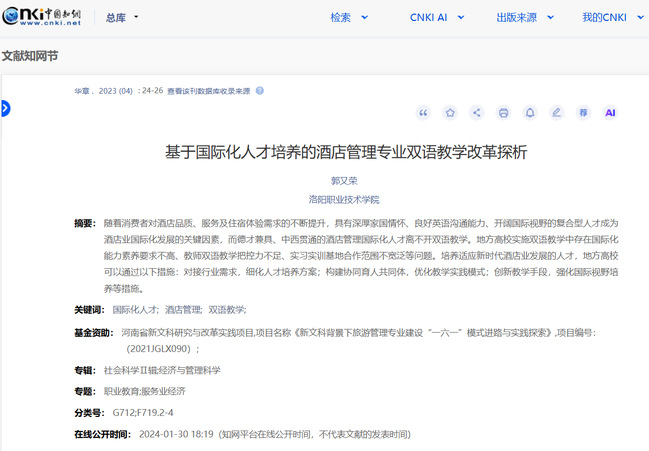Expand the 检索 search menu
Viewport: 649px width, 451px height.
[x=349, y=17]
